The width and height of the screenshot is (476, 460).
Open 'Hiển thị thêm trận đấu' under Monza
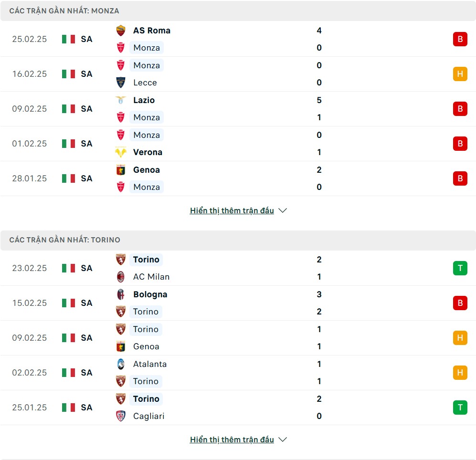coord(232,210)
